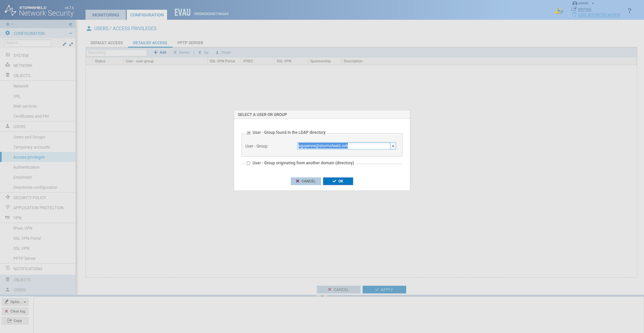
Task: Click the expand all menus arrows icon
Action: tap(71, 44)
